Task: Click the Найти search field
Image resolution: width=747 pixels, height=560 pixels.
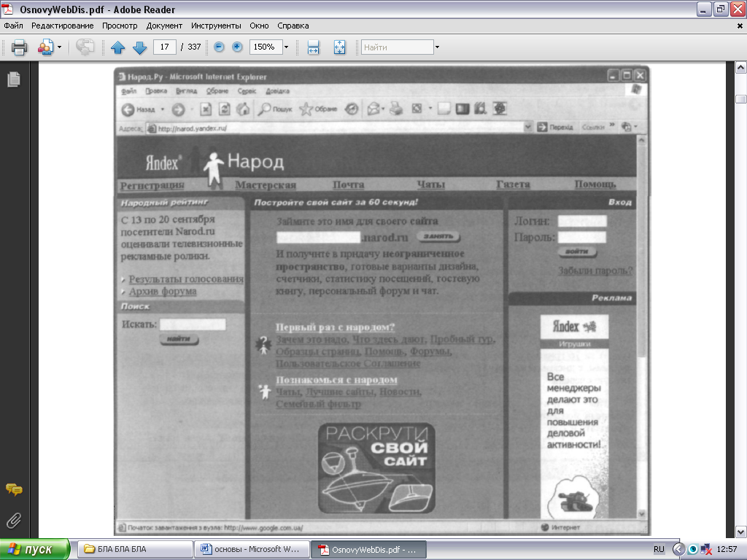Action: [398, 47]
